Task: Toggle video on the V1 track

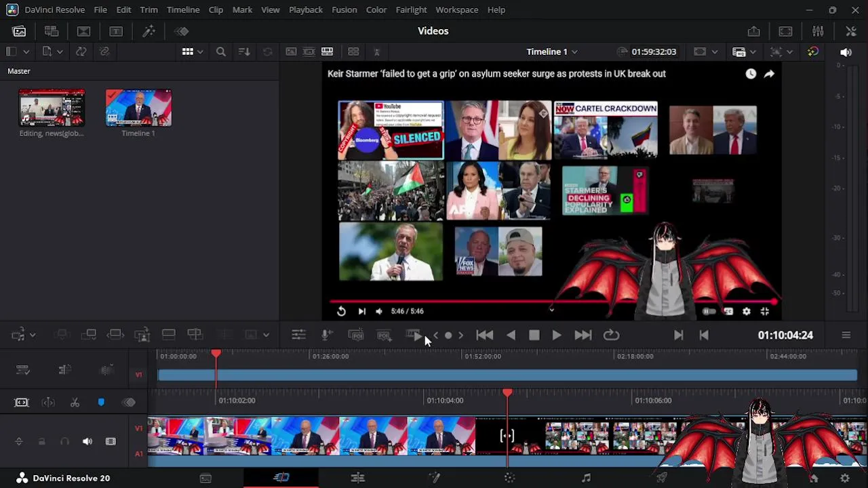Action: click(x=111, y=442)
